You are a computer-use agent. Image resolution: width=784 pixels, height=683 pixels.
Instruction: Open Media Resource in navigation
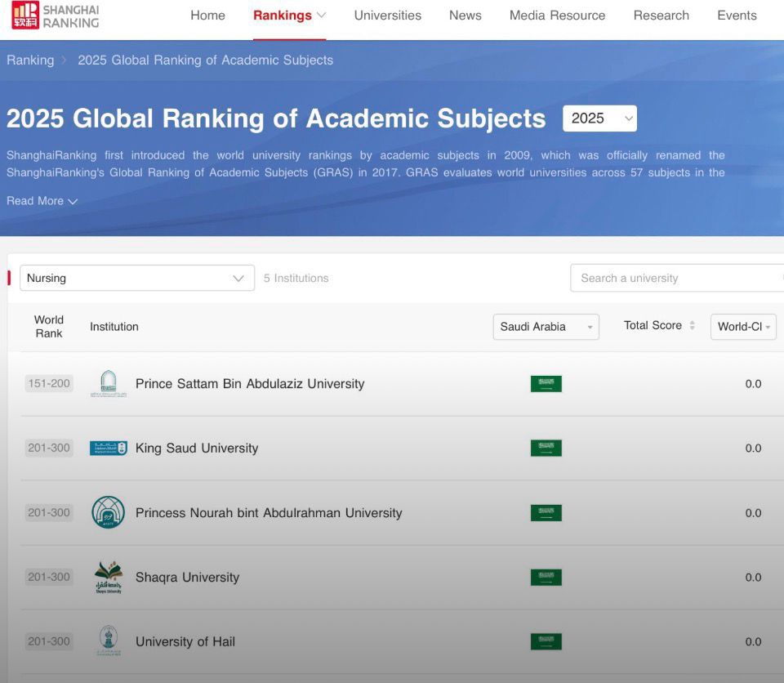point(557,16)
